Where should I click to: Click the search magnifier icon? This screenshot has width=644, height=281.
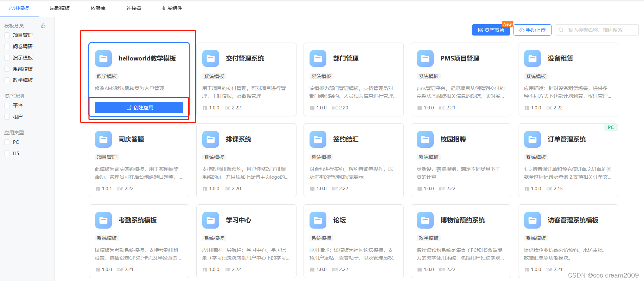tap(561, 30)
